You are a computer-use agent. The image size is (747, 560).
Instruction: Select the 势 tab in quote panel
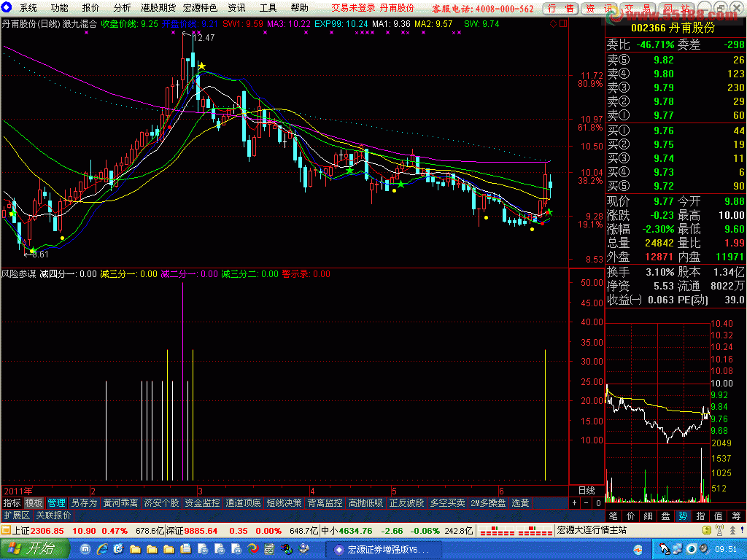(684, 516)
